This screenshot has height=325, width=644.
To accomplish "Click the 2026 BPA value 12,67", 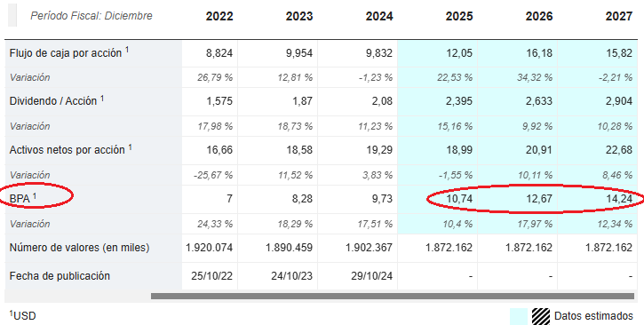I will tap(538, 199).
